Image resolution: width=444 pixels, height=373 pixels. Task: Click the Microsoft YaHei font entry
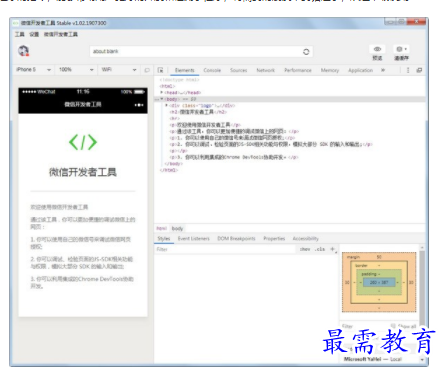(x=373, y=359)
